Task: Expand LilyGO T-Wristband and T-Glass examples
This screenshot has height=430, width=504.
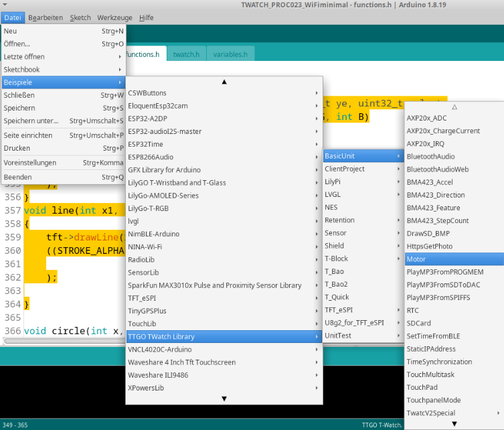Action: coord(224,183)
